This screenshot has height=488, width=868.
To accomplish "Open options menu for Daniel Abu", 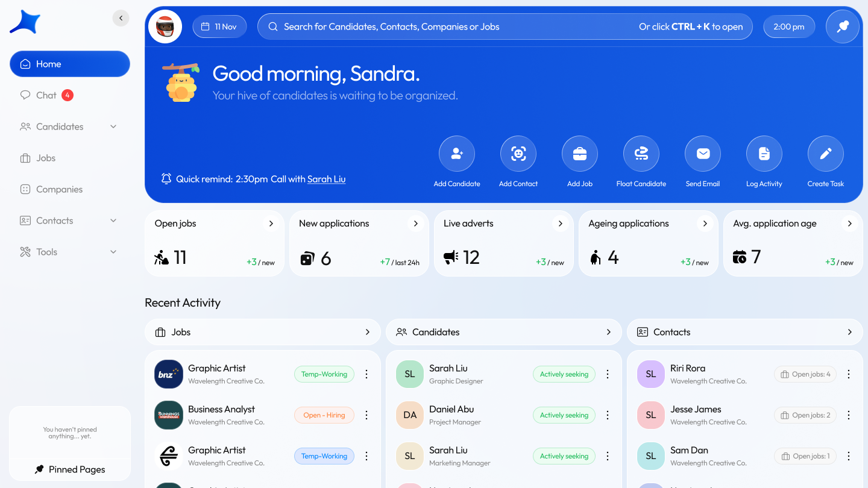I will point(608,415).
